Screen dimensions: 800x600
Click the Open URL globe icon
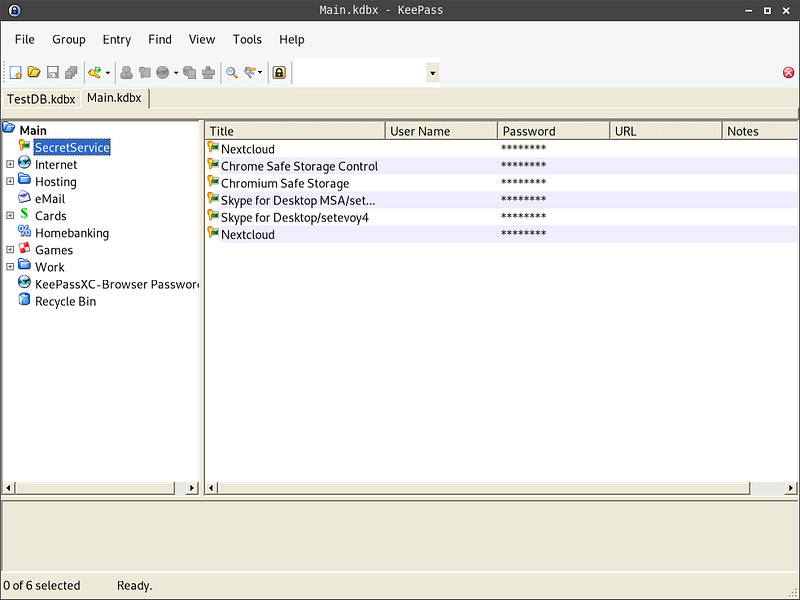coord(163,73)
